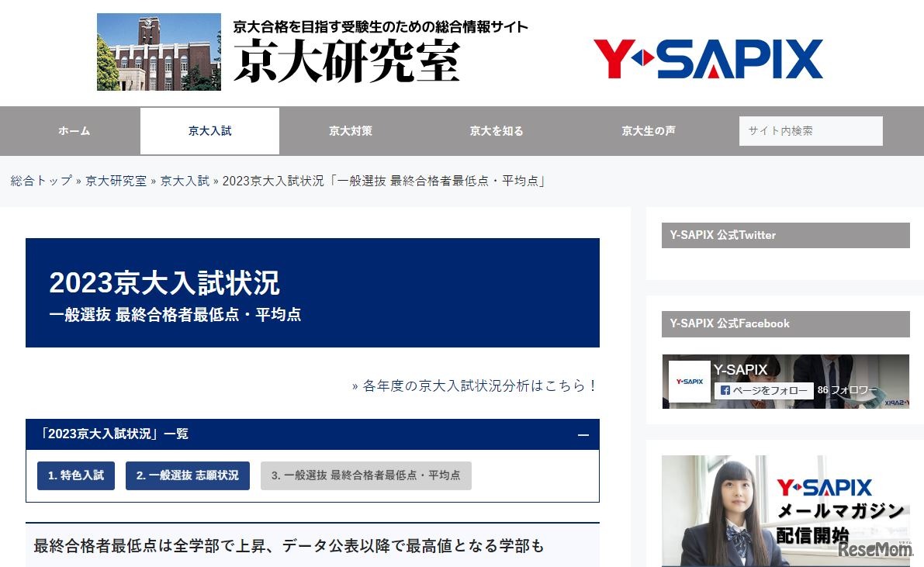The width and height of the screenshot is (924, 567).
Task: Click the 2. 一般選抜 志願状況 button
Action: pos(187,475)
